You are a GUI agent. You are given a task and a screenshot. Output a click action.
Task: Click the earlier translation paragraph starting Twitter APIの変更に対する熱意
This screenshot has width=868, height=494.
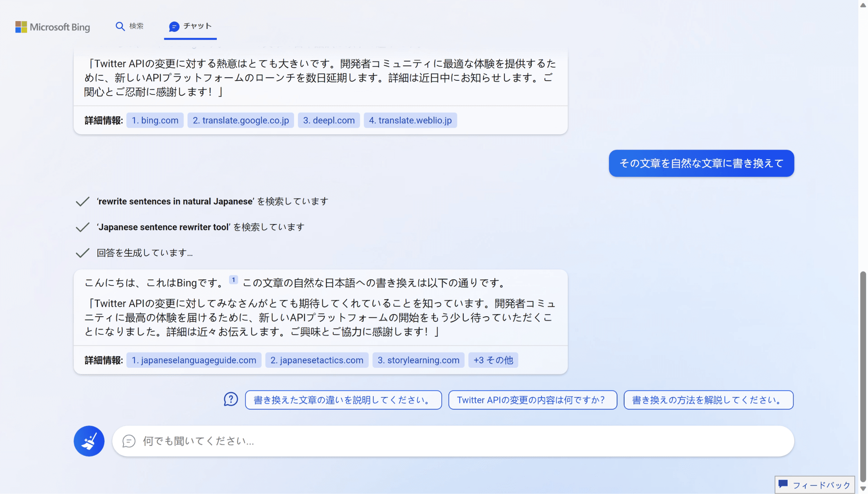320,78
